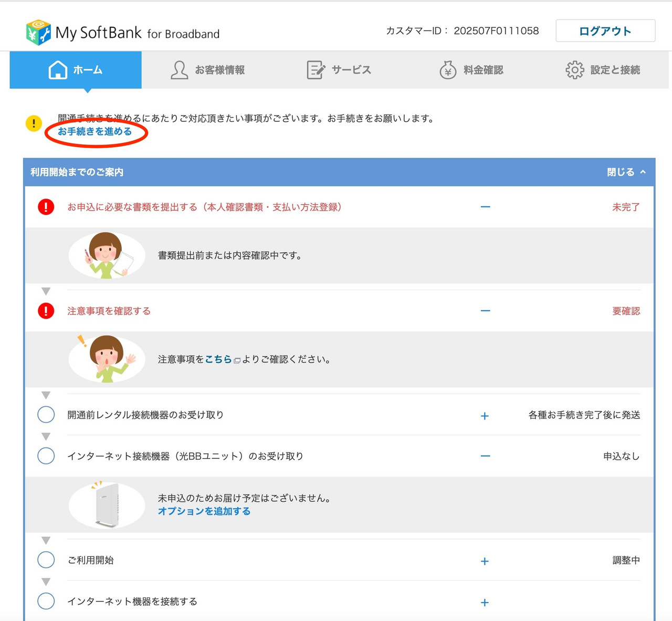The height and width of the screenshot is (621, 672).
Task: Click circle status icon for 光BBユニット row
Action: 46,456
